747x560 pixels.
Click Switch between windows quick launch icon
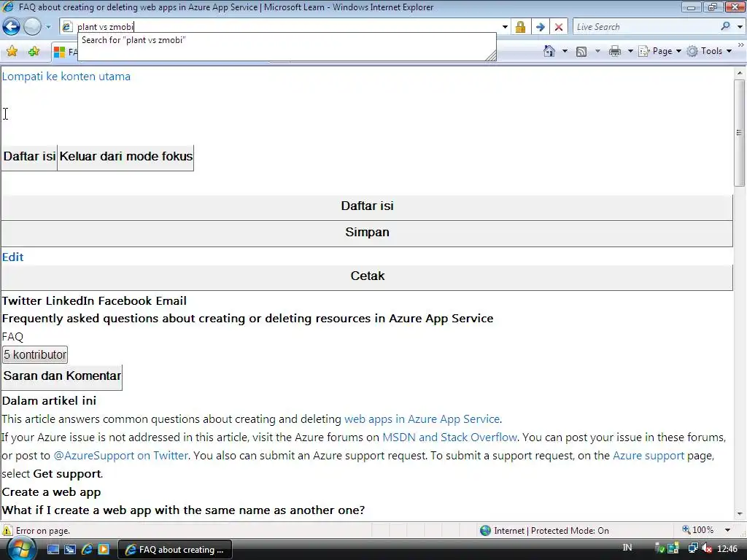click(x=70, y=550)
